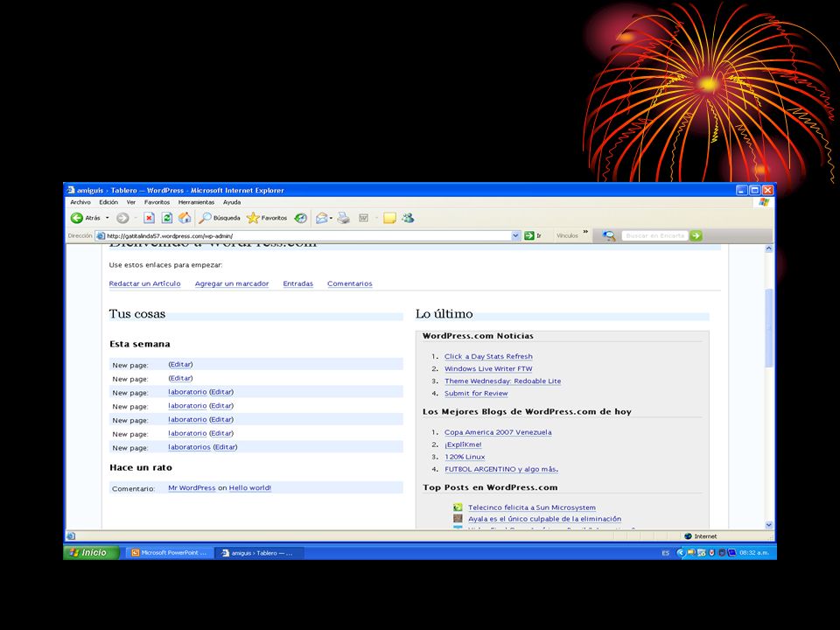Open the Ver menu
Screen dimensions: 840x630
130,202
